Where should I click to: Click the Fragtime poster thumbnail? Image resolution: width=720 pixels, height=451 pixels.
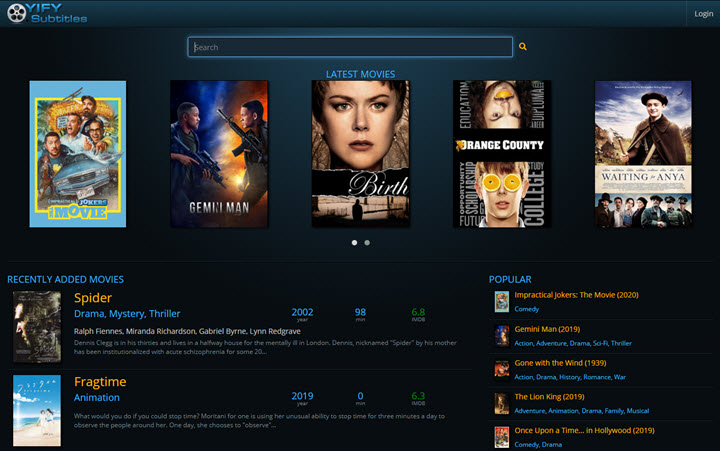click(x=37, y=411)
